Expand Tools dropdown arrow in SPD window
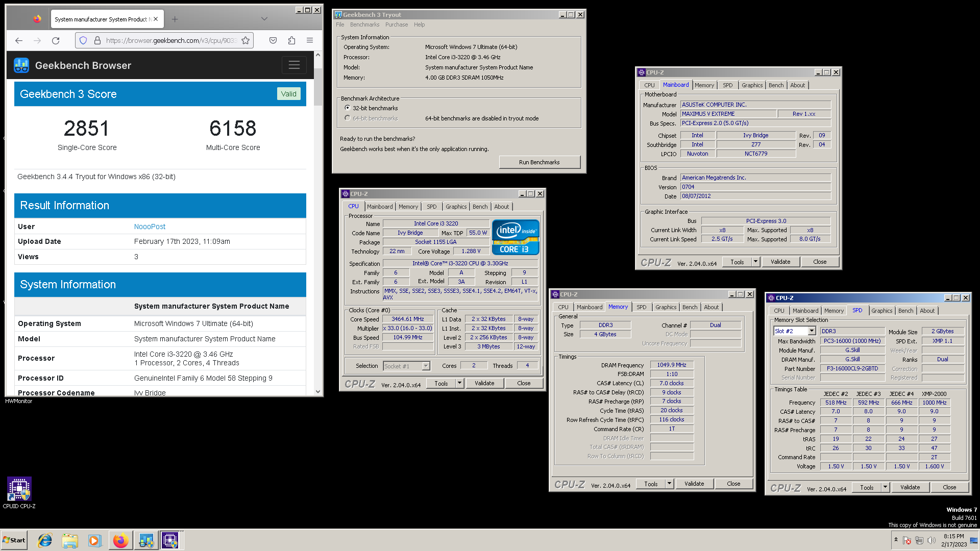 885,487
